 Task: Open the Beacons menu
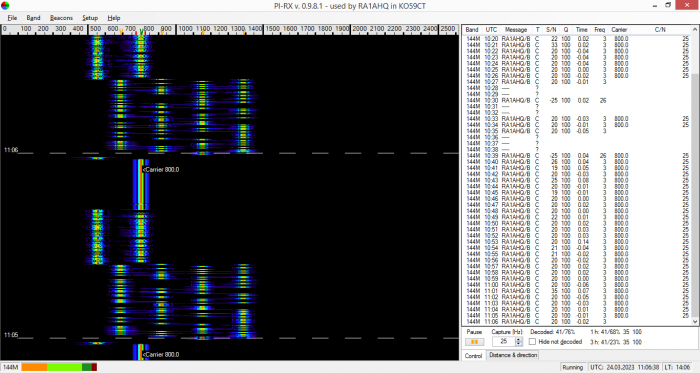tap(61, 18)
